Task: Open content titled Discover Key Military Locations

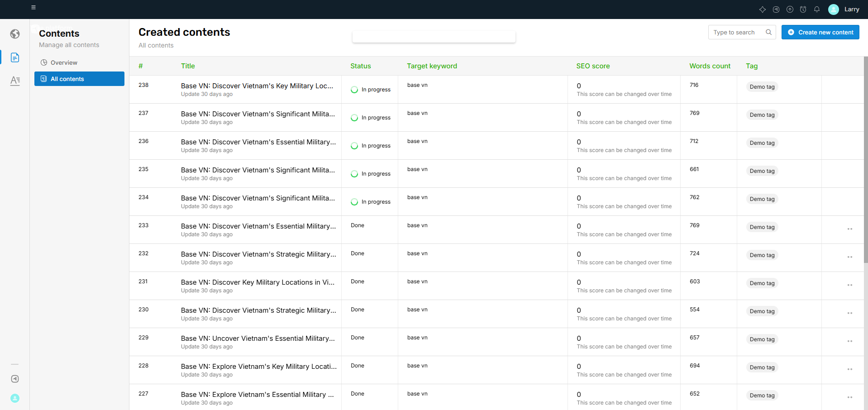Action: 258,282
